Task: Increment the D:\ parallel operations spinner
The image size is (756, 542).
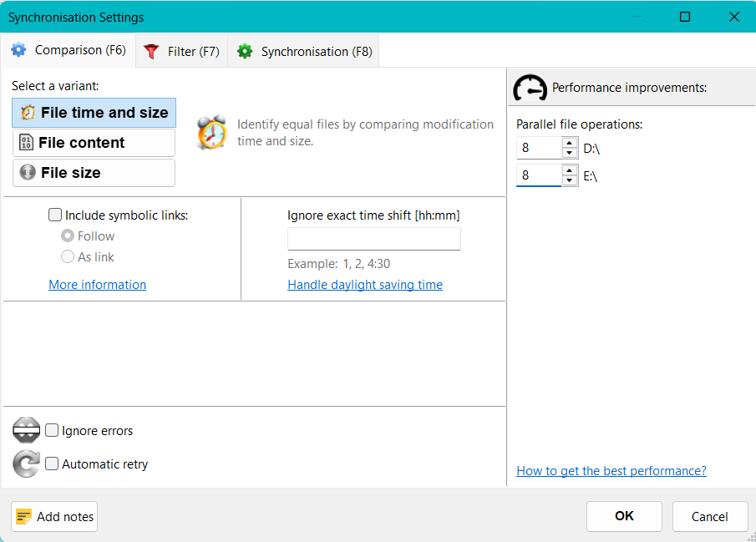Action: pos(570,143)
